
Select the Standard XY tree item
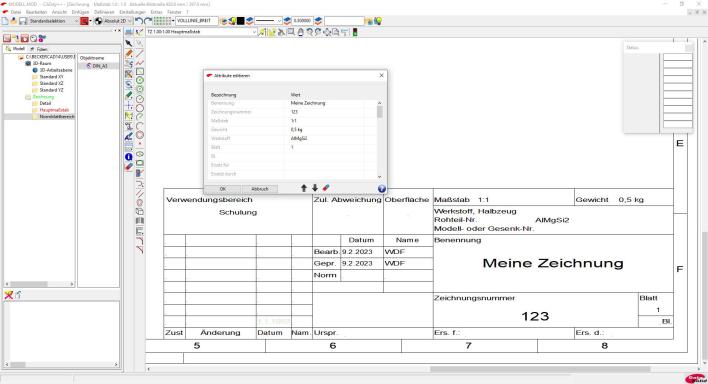pos(51,77)
